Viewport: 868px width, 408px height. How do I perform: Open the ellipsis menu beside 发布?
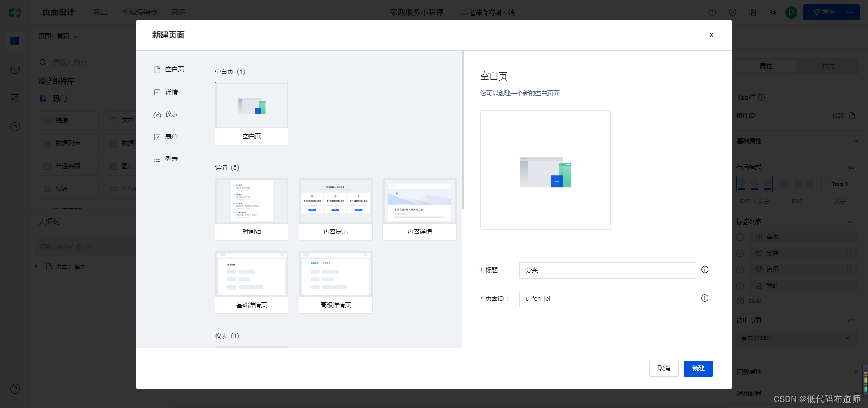pos(850,12)
